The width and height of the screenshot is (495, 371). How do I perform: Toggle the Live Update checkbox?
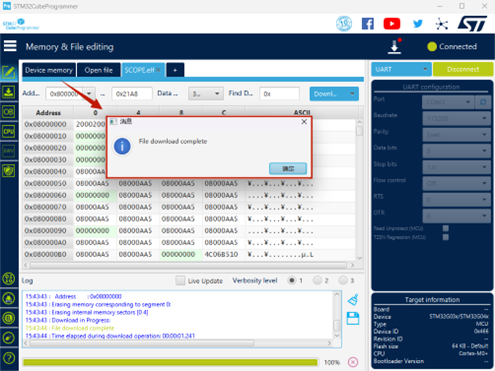(x=180, y=281)
